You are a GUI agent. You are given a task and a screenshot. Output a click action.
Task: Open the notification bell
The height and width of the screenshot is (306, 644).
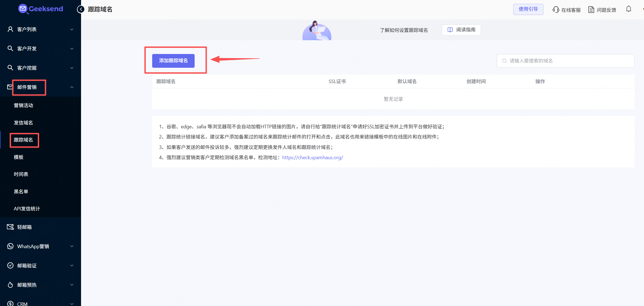coord(629,9)
